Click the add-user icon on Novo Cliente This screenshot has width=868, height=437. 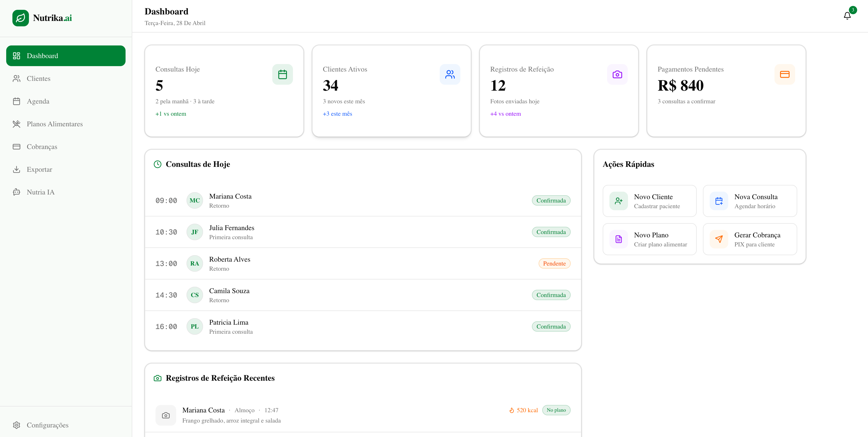(x=619, y=201)
